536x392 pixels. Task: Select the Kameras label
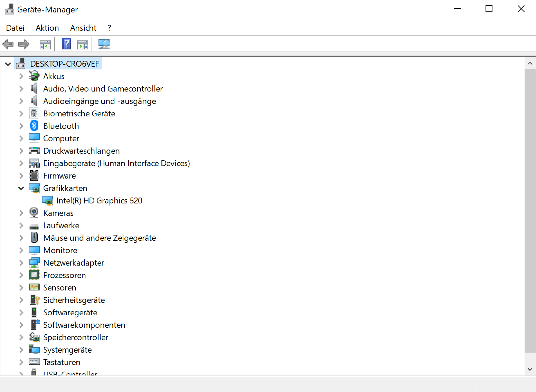coord(58,213)
